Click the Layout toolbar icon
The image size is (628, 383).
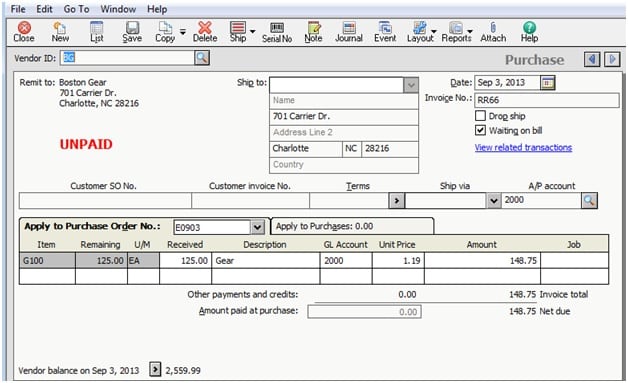[420, 32]
